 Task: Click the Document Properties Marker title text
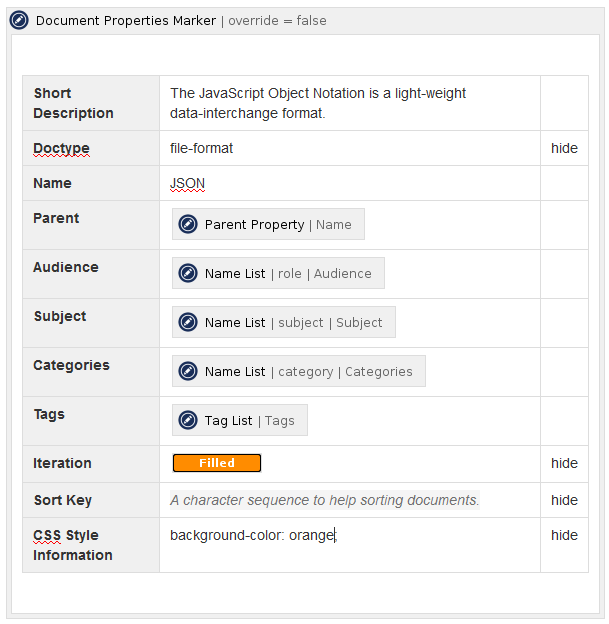[x=126, y=20]
